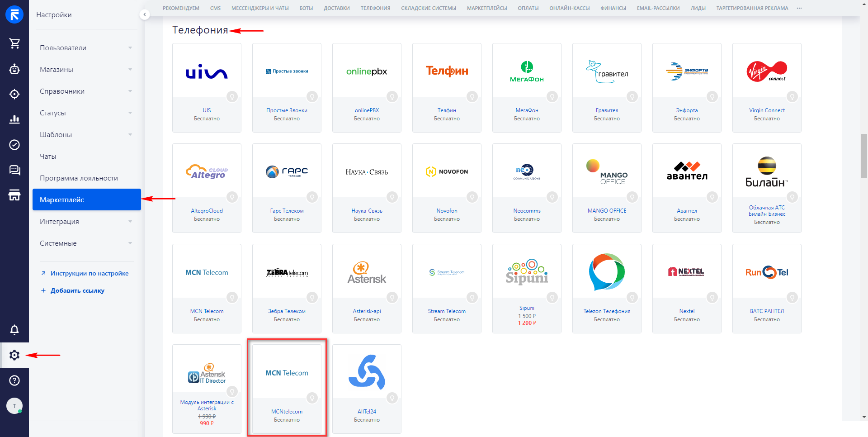Open Модуль интеграции с Asterisk link
This screenshot has height=437, width=868.
point(207,405)
